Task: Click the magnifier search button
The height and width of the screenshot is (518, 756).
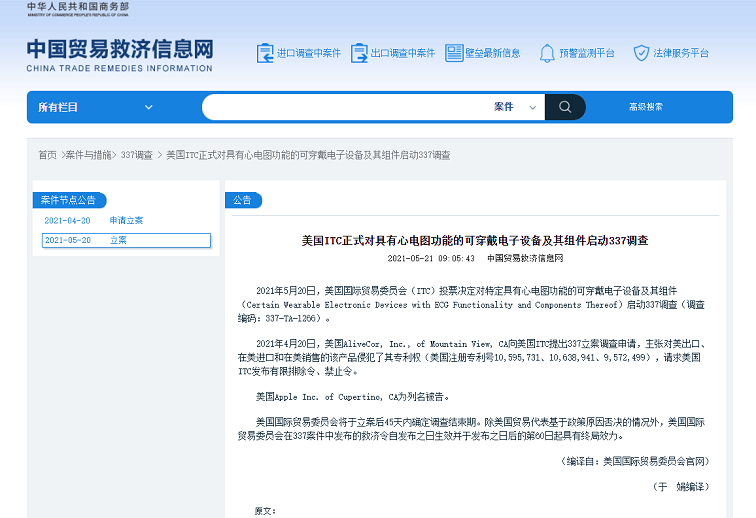Action: [x=565, y=107]
